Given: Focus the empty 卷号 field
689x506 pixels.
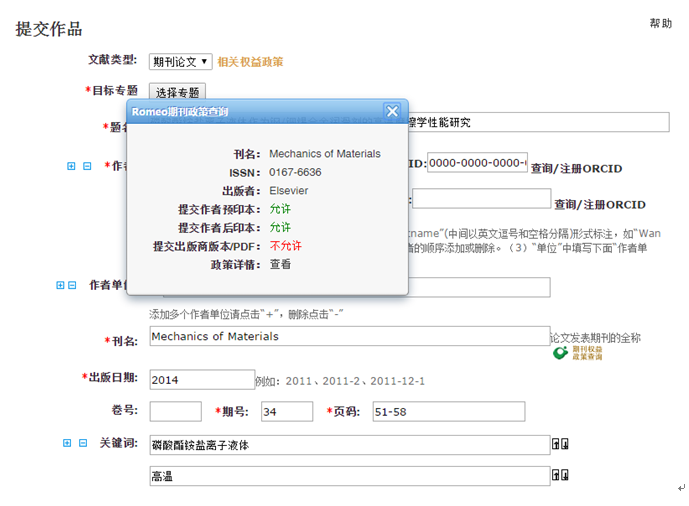Looking at the screenshot, I should point(175,412).
